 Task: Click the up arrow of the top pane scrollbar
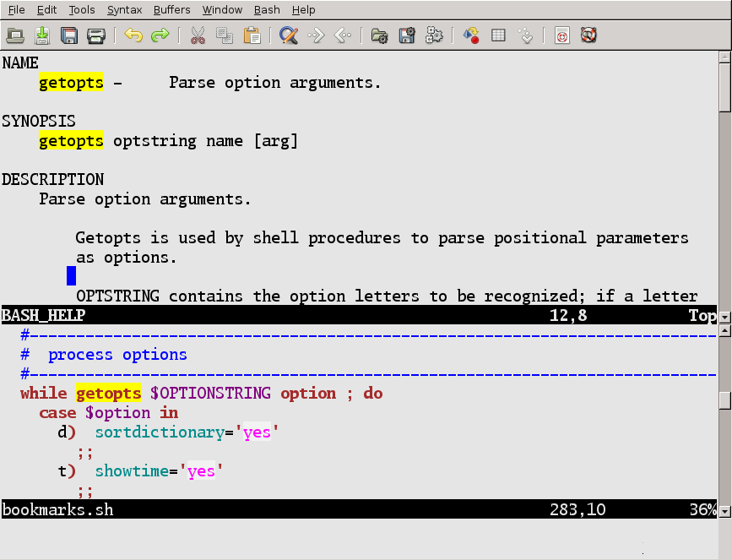pos(724,57)
